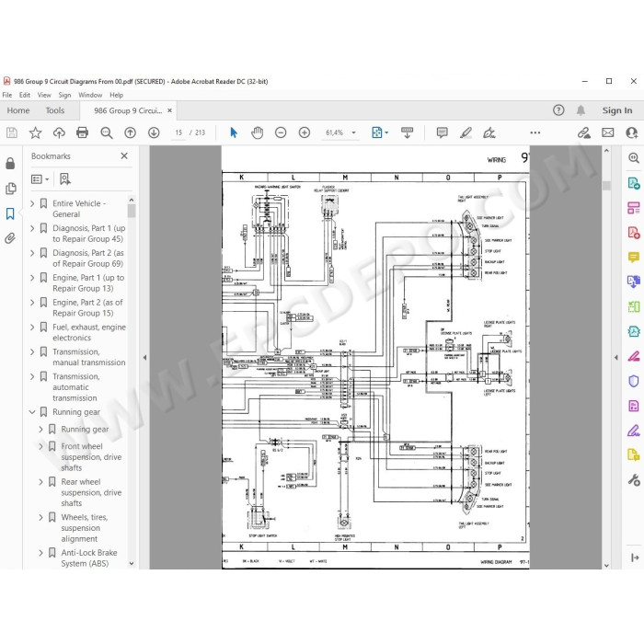
Task: Select the highlight text pen tool
Action: tap(466, 132)
